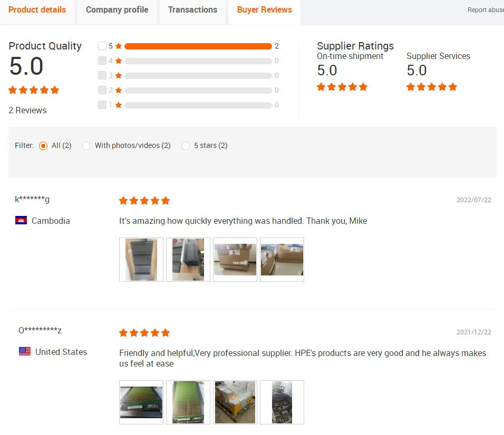
Task: Check the 3-star rating checkbox
Action: coord(102,75)
